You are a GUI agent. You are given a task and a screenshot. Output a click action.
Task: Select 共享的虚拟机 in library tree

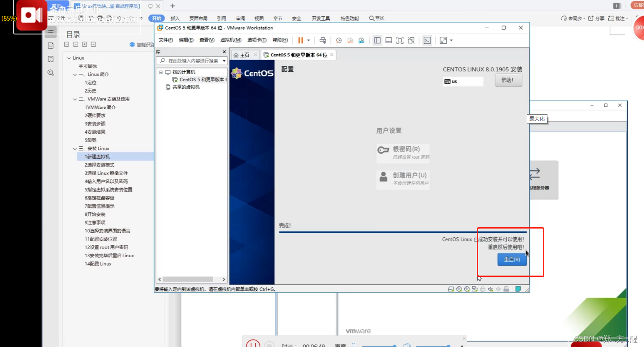coord(183,87)
